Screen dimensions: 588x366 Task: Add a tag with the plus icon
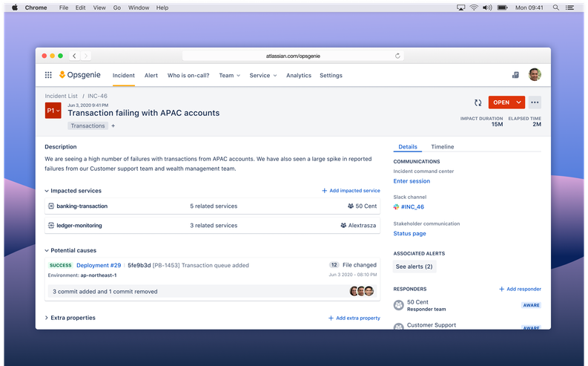[x=113, y=125]
